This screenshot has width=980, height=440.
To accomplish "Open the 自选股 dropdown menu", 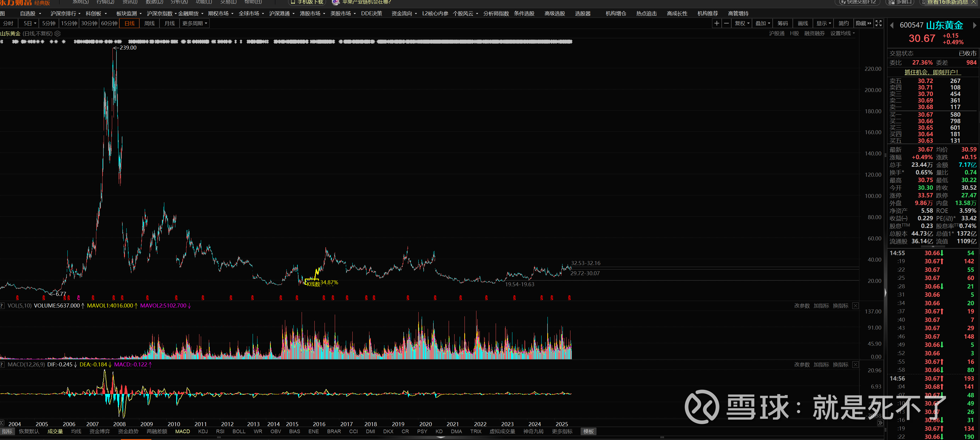I will click(30, 14).
